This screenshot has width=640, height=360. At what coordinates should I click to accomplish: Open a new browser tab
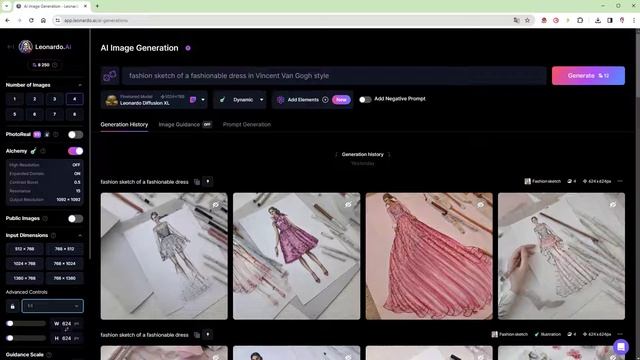point(97,6)
